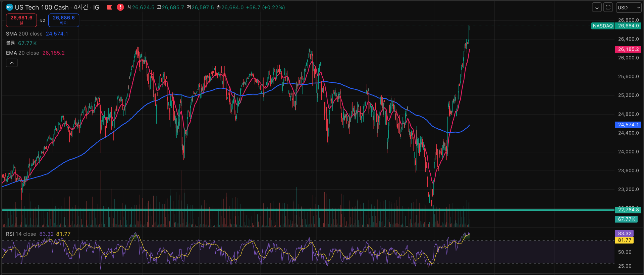Screen dimensions: 644x275
Task: Click the 24,400.0 price scale label
Action: pyautogui.click(x=629, y=133)
